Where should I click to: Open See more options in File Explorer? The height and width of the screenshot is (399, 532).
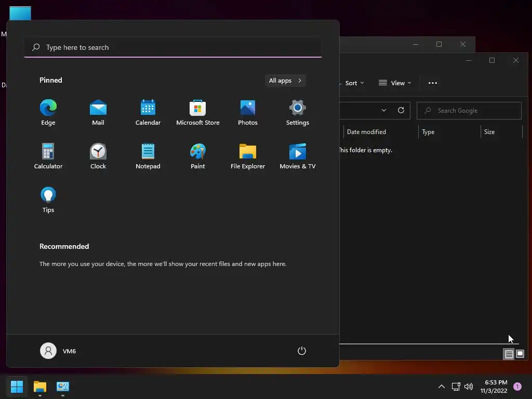tap(433, 83)
